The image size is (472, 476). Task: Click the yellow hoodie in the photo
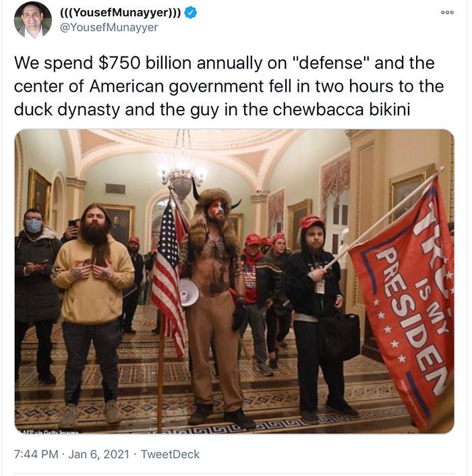(x=92, y=284)
